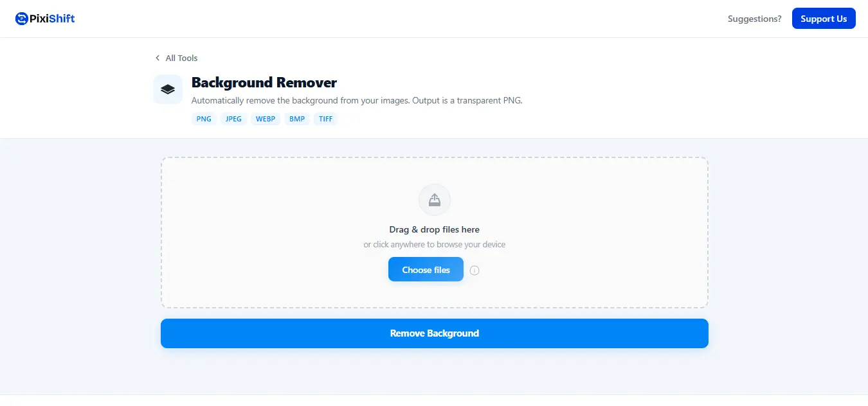The width and height of the screenshot is (868, 406).
Task: Click the Background Remover heading
Action: (264, 83)
